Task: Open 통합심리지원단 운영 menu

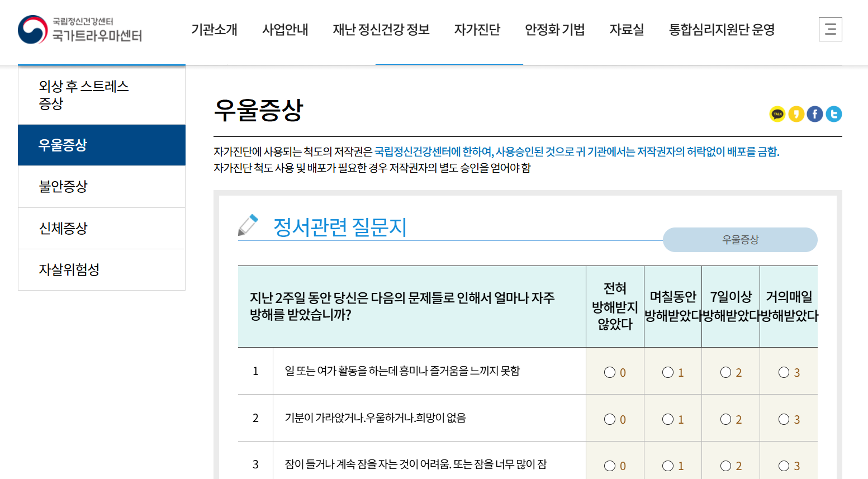Action: click(722, 30)
